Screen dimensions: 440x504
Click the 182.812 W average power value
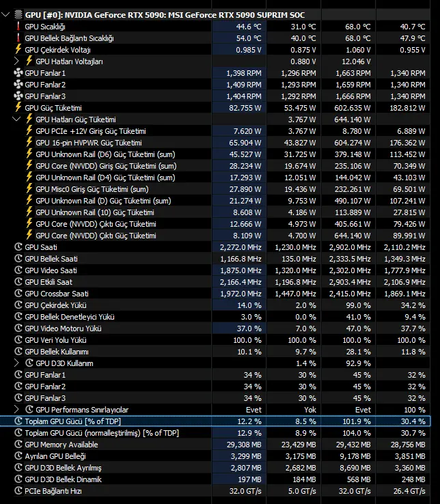[x=407, y=108]
